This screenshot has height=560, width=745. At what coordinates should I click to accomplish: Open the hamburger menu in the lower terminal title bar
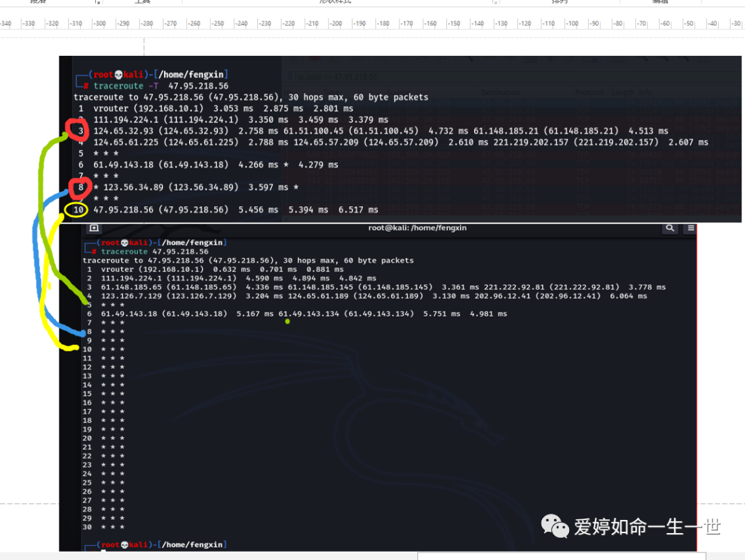[691, 228]
